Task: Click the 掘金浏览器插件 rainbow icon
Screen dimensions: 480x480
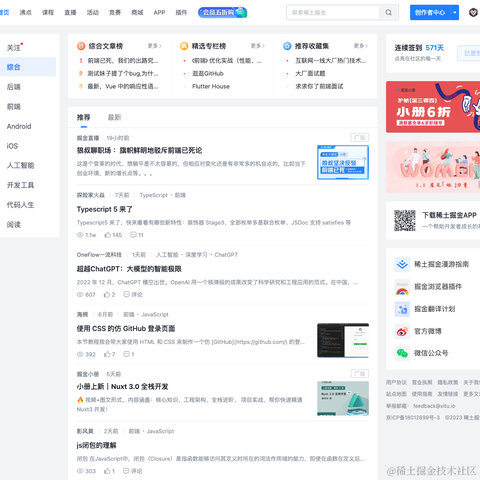Action: point(402,287)
